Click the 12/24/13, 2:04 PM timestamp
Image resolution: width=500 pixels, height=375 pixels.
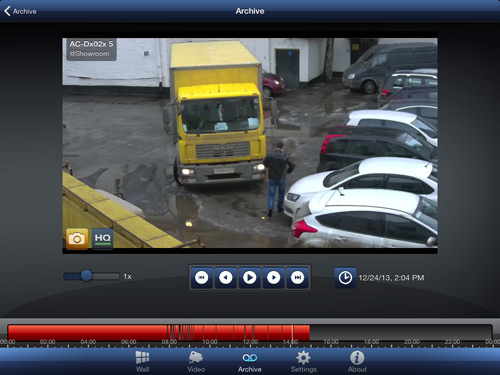[391, 278]
